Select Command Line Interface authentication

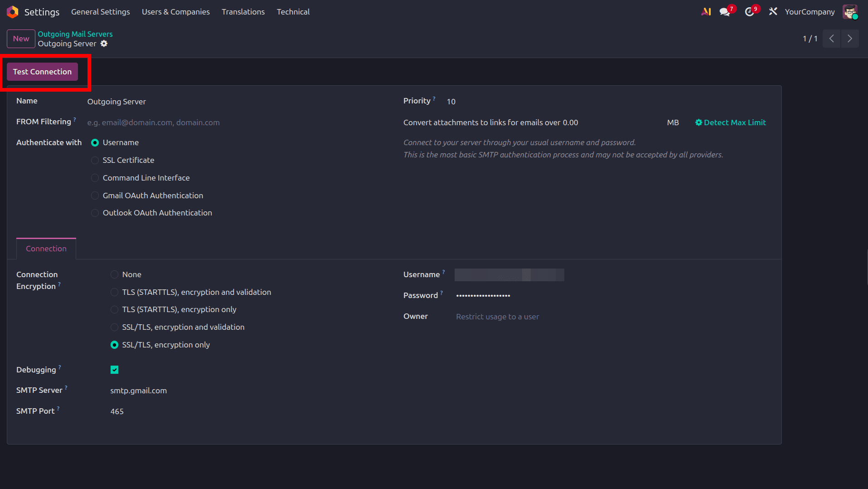pyautogui.click(x=95, y=178)
